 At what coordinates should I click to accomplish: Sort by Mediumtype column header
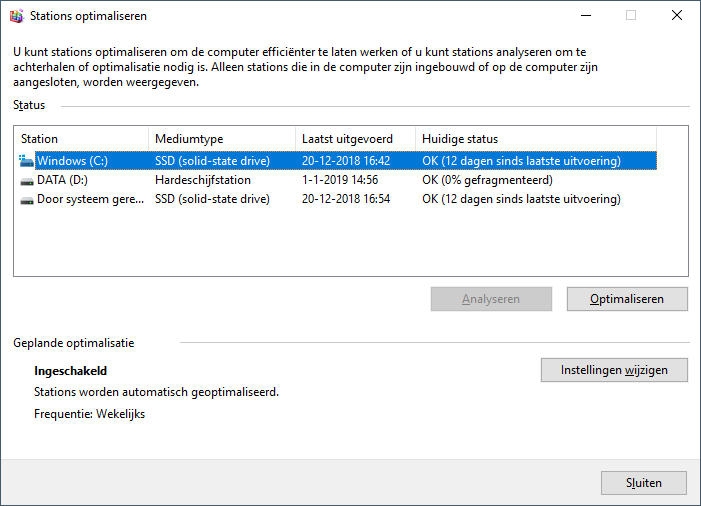point(222,139)
